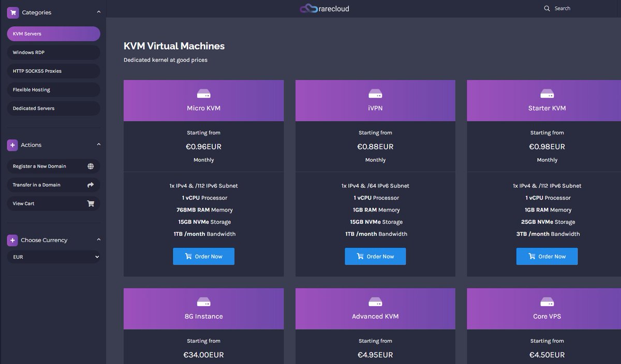The image size is (621, 364).
Task: Click Register a New Domain
Action: tap(53, 166)
